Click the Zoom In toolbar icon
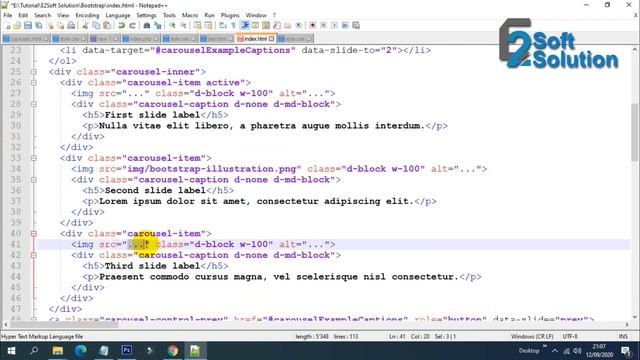 pos(172,25)
